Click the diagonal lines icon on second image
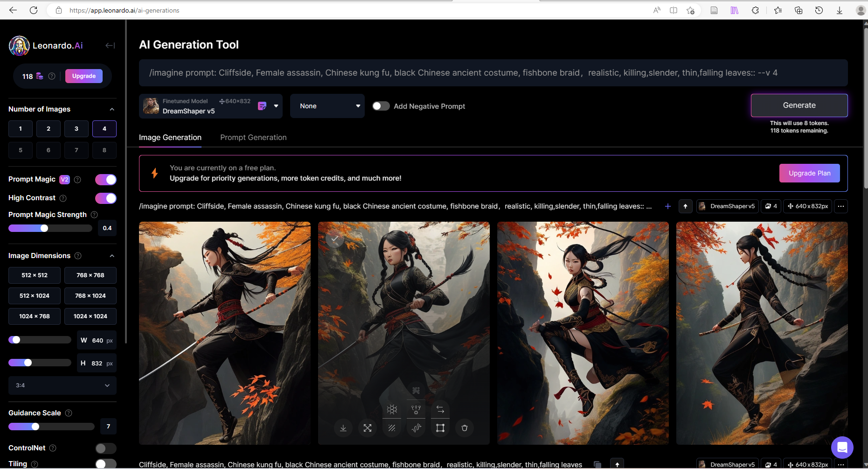The height and width of the screenshot is (469, 868). pyautogui.click(x=392, y=428)
